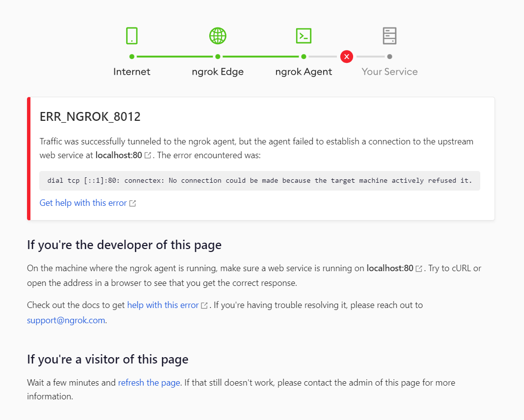
Task: Click the ngrok Agent terminal icon
Action: (303, 36)
